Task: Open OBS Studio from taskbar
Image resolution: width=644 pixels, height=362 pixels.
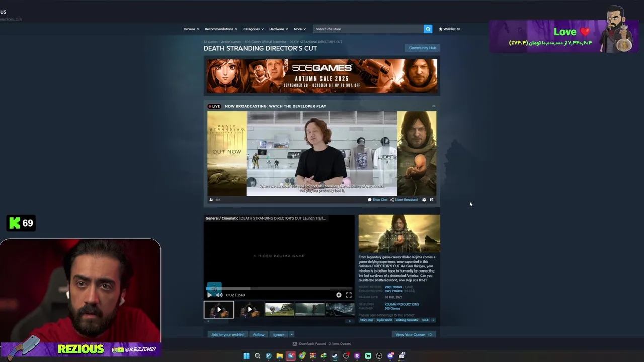Action: pyautogui.click(x=379, y=356)
